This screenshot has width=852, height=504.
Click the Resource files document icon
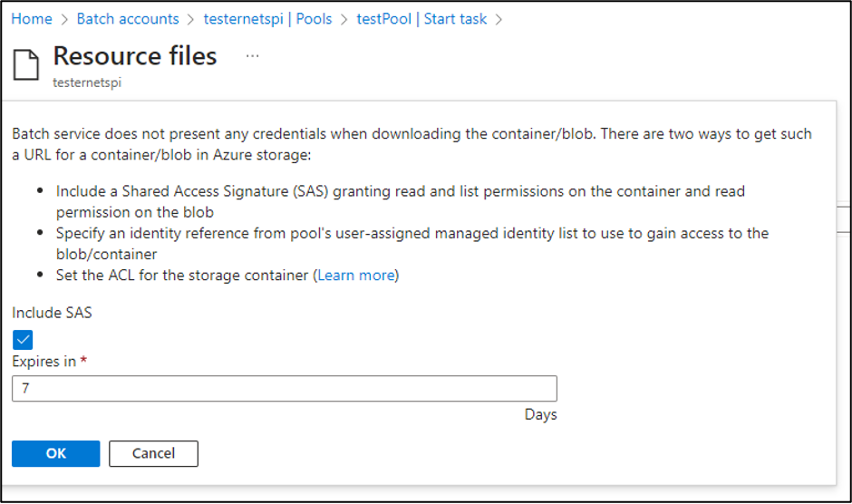[x=26, y=64]
